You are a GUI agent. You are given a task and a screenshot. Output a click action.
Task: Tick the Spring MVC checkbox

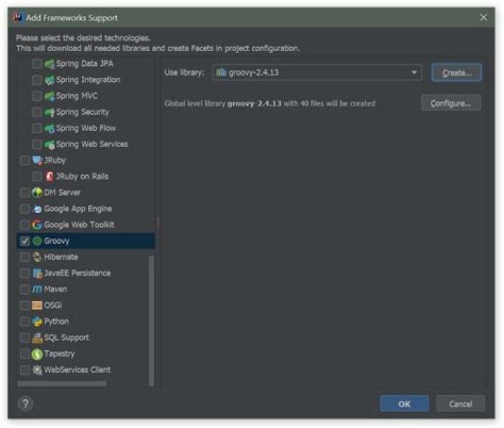[37, 96]
